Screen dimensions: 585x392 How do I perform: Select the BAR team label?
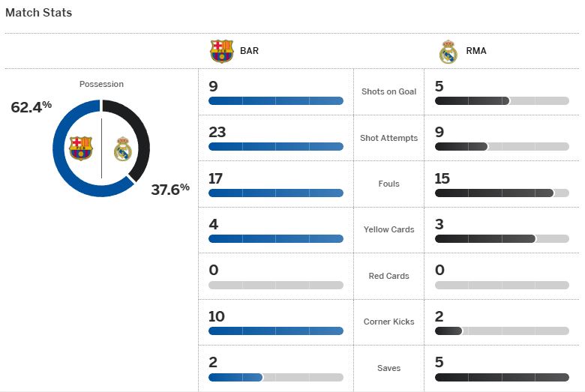coord(249,51)
